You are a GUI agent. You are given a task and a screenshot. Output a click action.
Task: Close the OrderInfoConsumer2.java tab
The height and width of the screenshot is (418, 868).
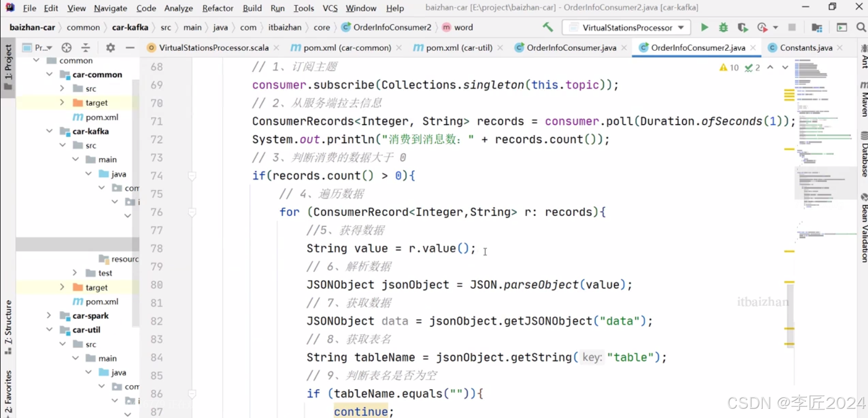tap(753, 48)
